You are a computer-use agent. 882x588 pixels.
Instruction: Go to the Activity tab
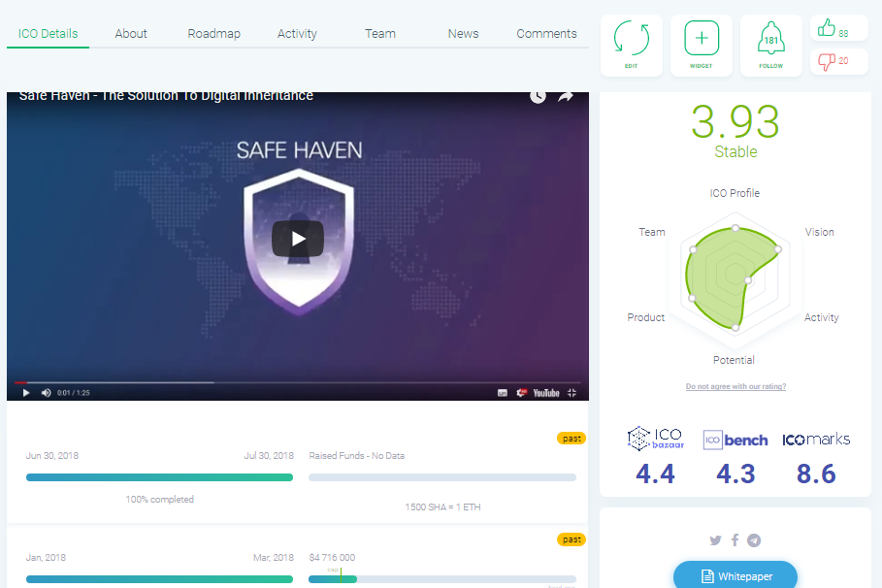pos(297,34)
